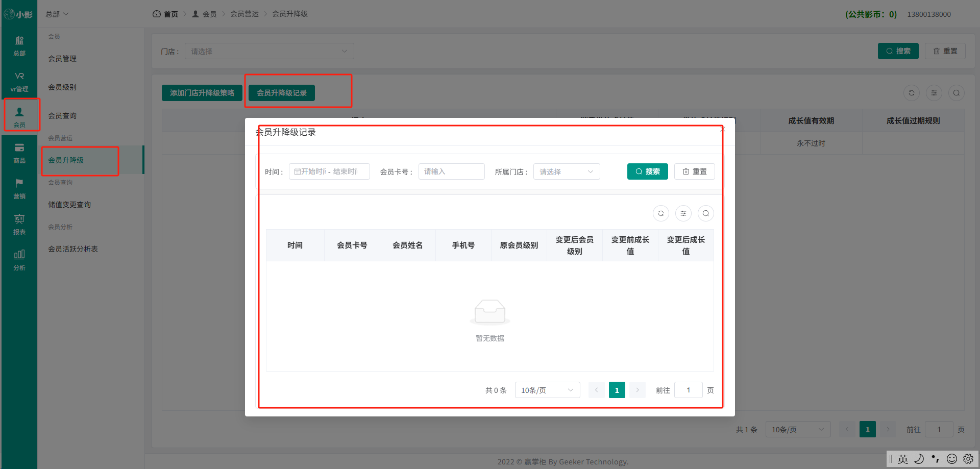Image resolution: width=980 pixels, height=469 pixels.
Task: Select the 商品 sidebar icon
Action: 19,153
